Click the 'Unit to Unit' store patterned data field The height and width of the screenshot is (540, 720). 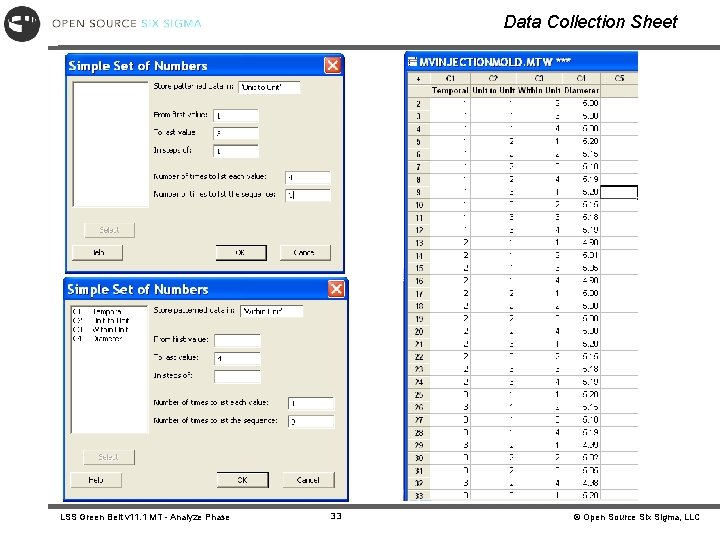pos(270,87)
